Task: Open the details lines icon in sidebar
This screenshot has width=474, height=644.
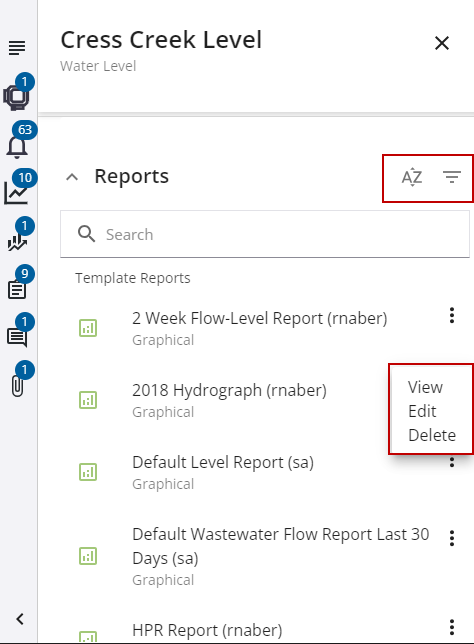Action: coord(17,48)
